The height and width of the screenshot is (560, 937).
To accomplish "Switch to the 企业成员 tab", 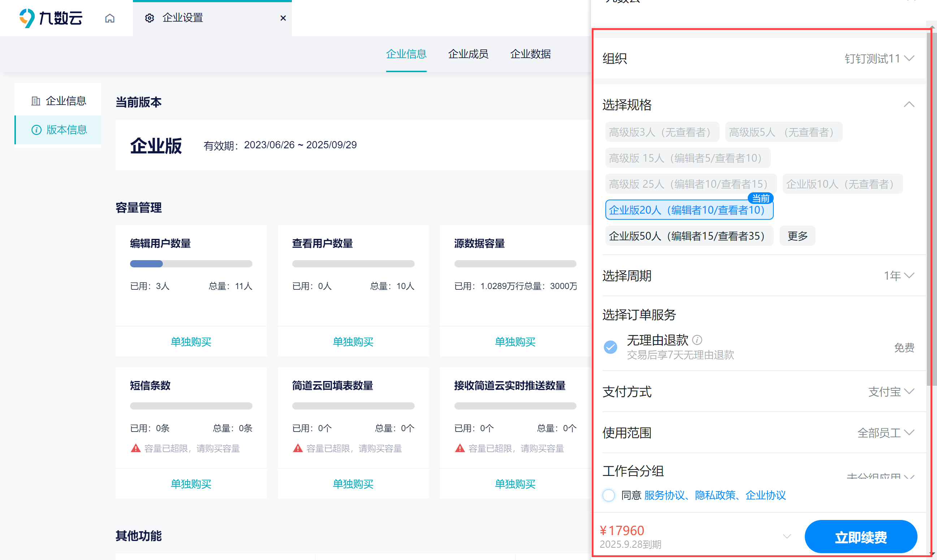I will pyautogui.click(x=468, y=54).
